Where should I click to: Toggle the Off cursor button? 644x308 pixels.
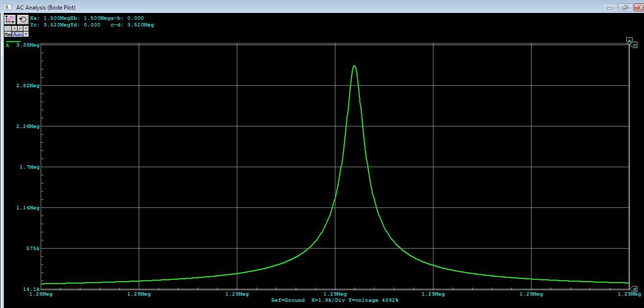8,28
